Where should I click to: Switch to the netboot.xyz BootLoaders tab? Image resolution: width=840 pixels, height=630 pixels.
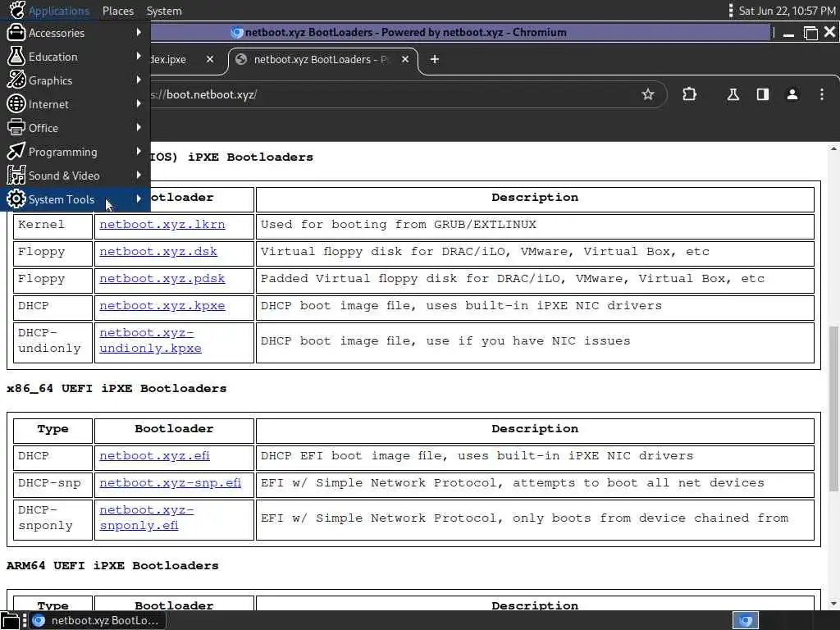click(323, 59)
